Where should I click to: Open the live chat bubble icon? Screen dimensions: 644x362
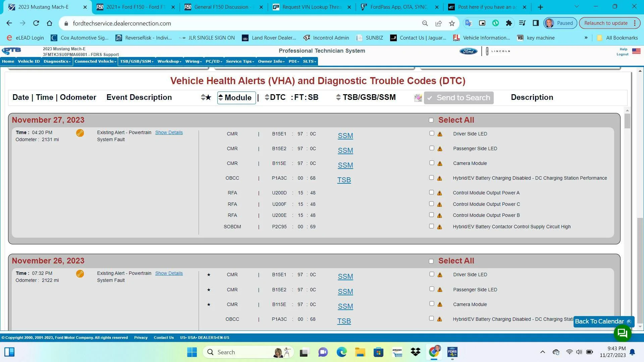pos(623,333)
